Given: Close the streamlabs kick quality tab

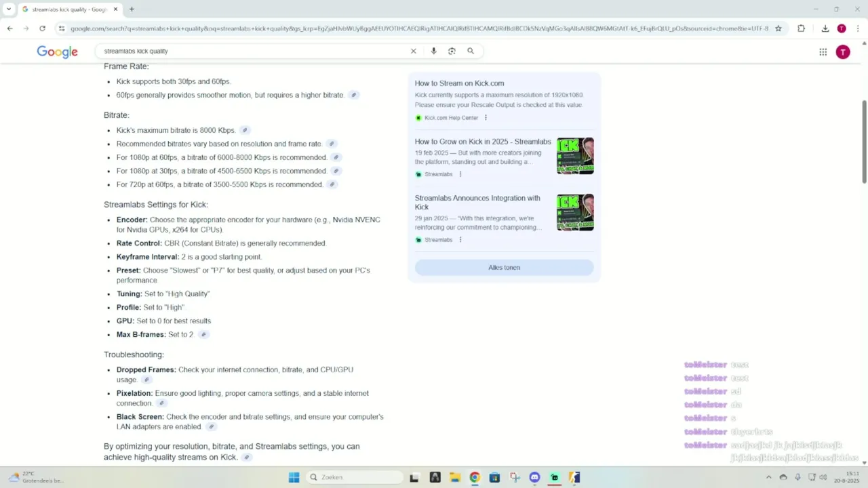Looking at the screenshot, I should [x=115, y=9].
